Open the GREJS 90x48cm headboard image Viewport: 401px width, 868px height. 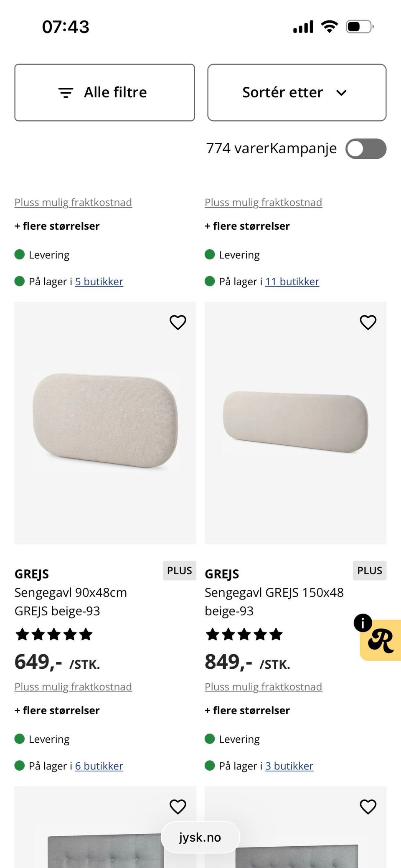coord(105,423)
